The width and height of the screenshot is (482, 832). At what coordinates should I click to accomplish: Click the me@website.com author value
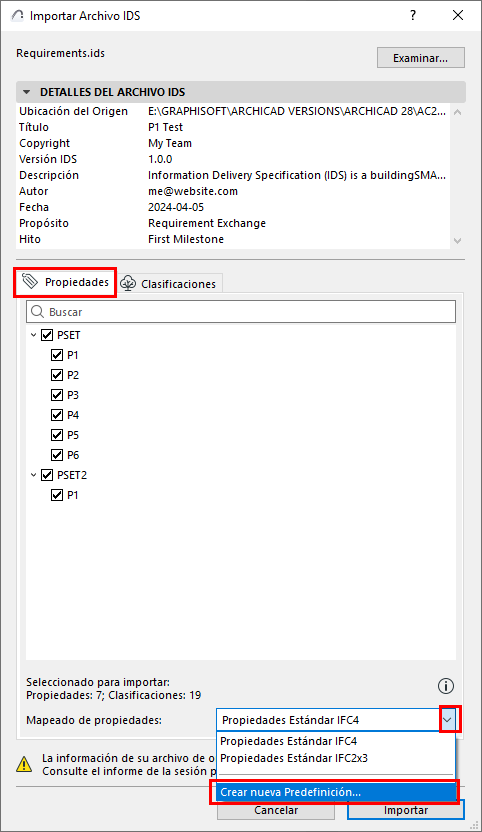coord(193,191)
